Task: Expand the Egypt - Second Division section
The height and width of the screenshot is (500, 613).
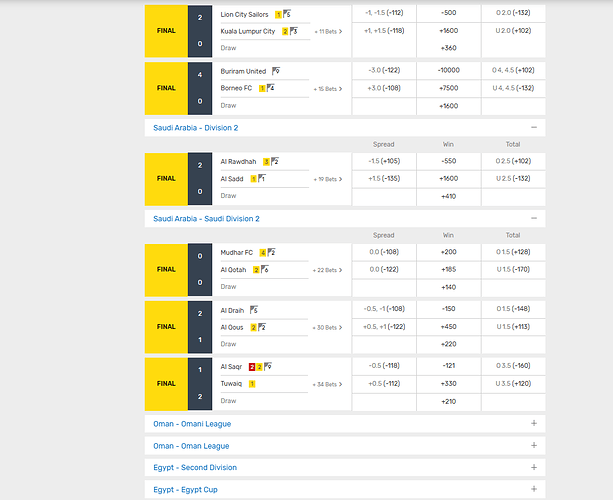Action: tap(534, 467)
